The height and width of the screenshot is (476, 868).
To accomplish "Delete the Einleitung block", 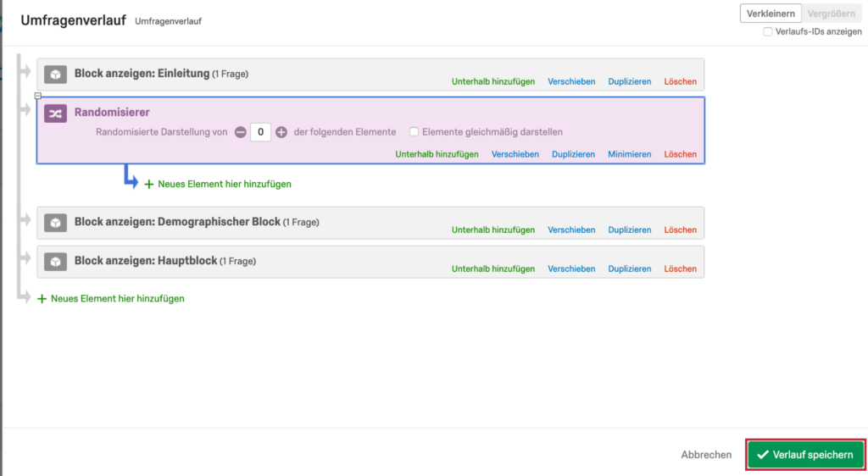I will click(681, 81).
